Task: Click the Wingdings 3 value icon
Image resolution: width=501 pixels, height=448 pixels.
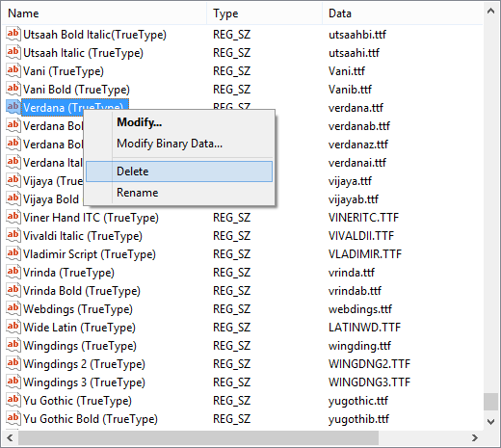Action: pyautogui.click(x=13, y=382)
